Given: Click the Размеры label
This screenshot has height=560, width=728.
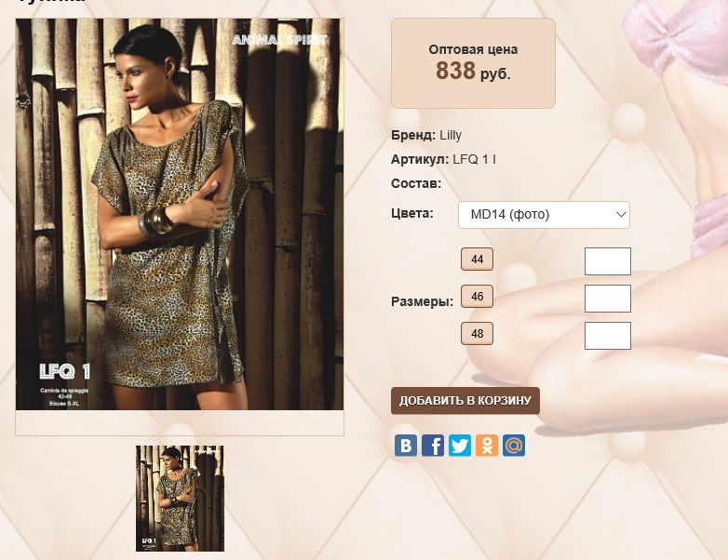Looking at the screenshot, I should [x=422, y=301].
